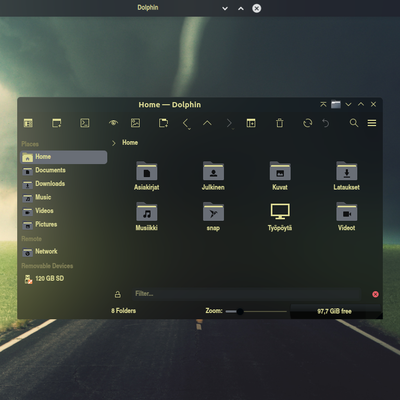
Task: Open a new tab via toolbar icon
Action: (x=57, y=123)
